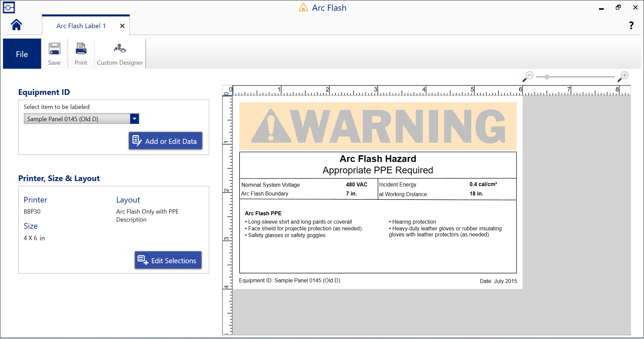The image size is (644, 339).
Task: Click the Add or Edit Data button
Action: pyautogui.click(x=165, y=141)
